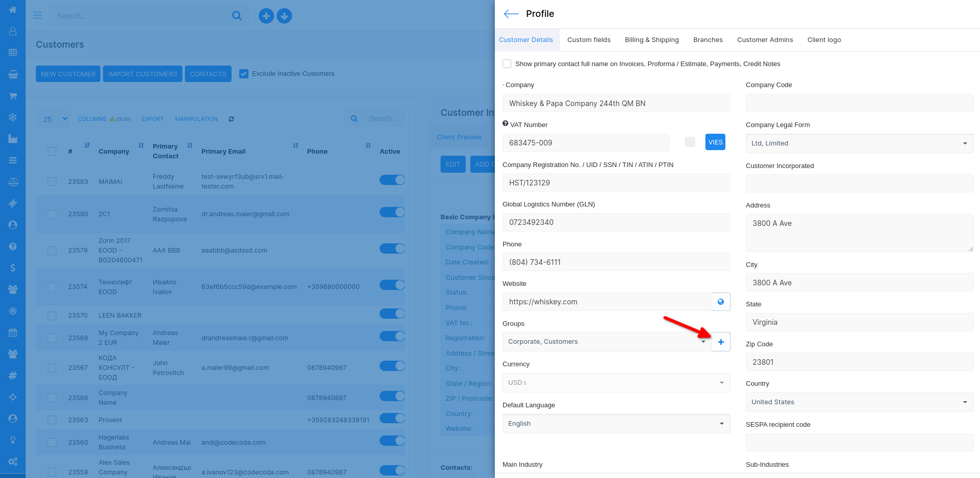Enable show primary contact full name checkbox
The height and width of the screenshot is (478, 980).
[x=507, y=64]
